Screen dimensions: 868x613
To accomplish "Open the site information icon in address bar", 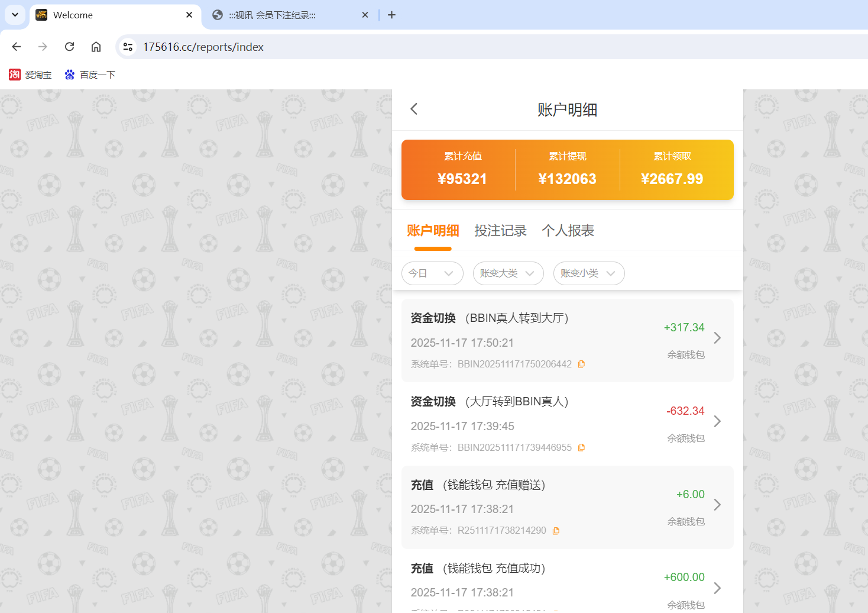I will tap(128, 46).
